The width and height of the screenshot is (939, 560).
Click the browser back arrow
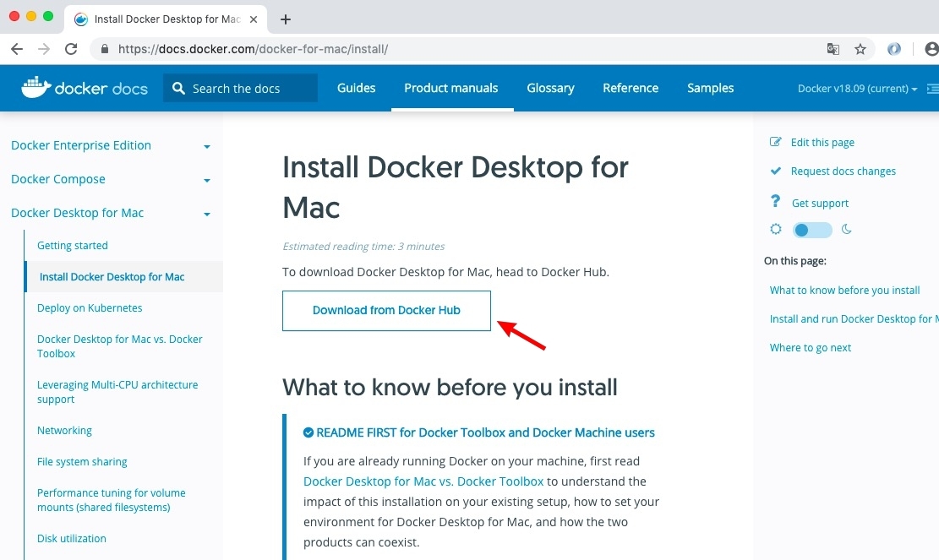coord(17,49)
